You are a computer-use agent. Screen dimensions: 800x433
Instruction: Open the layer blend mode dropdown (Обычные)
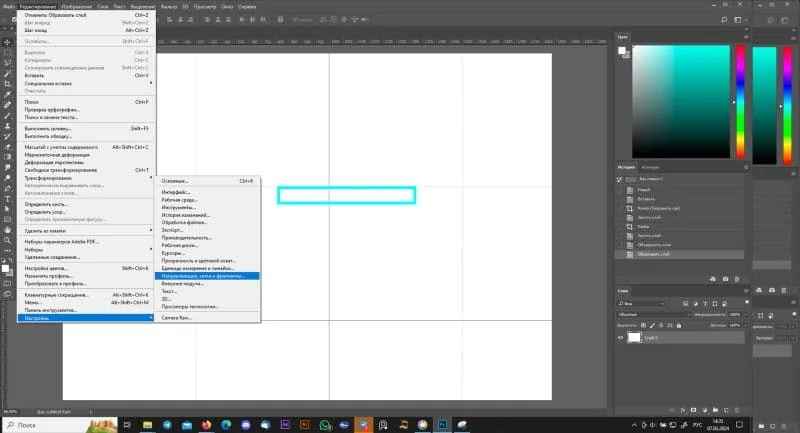(x=653, y=315)
